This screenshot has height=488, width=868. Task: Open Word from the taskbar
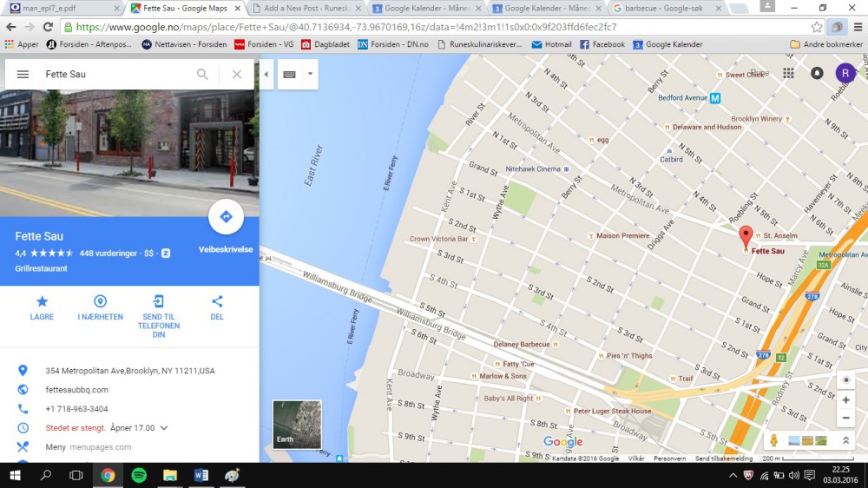[201, 475]
